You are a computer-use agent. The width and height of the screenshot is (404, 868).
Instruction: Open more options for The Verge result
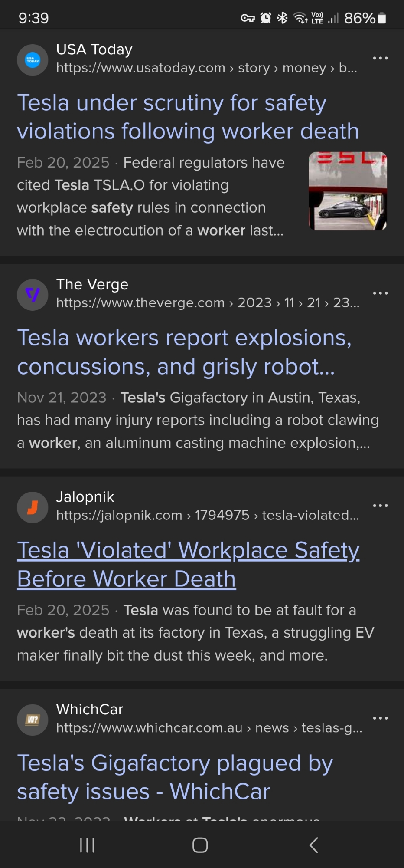tap(380, 293)
